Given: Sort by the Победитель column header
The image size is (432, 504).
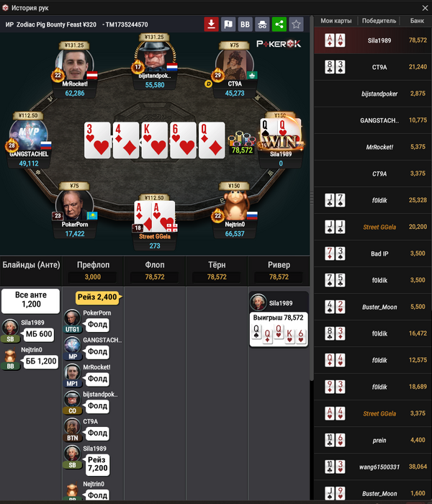Looking at the screenshot, I should tap(379, 21).
